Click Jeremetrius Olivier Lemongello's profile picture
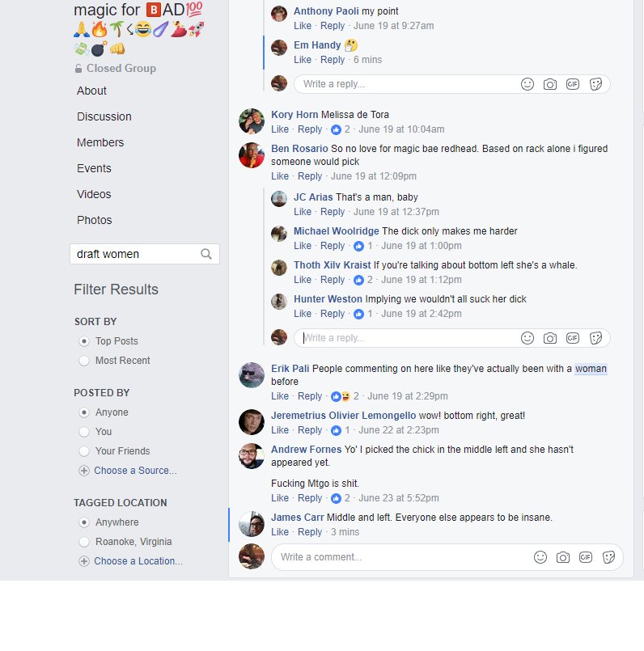Image resolution: width=644 pixels, height=651 pixels. (x=252, y=422)
